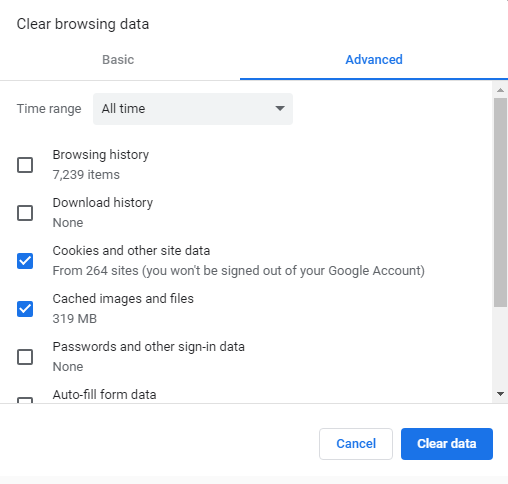Tick the partially visible Auto-fill form data checkbox
The height and width of the screenshot is (484, 508).
point(25,400)
